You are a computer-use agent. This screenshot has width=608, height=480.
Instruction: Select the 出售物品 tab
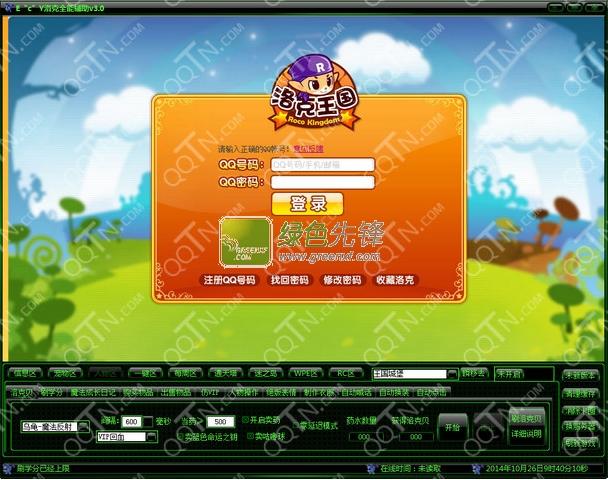[176, 392]
